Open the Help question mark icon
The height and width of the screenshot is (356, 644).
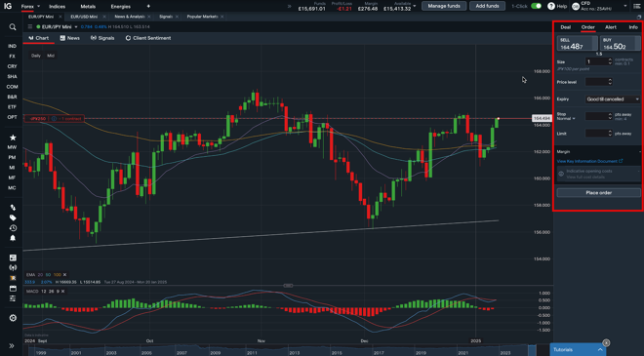point(551,6)
